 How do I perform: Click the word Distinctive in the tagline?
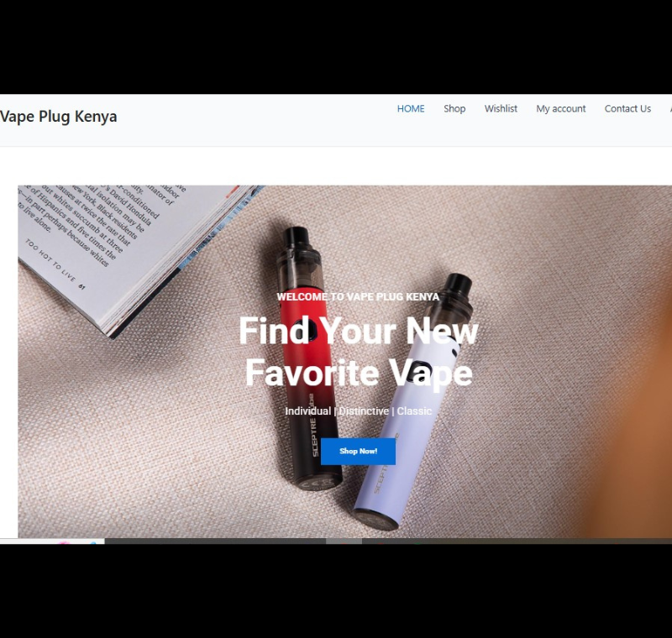[364, 411]
